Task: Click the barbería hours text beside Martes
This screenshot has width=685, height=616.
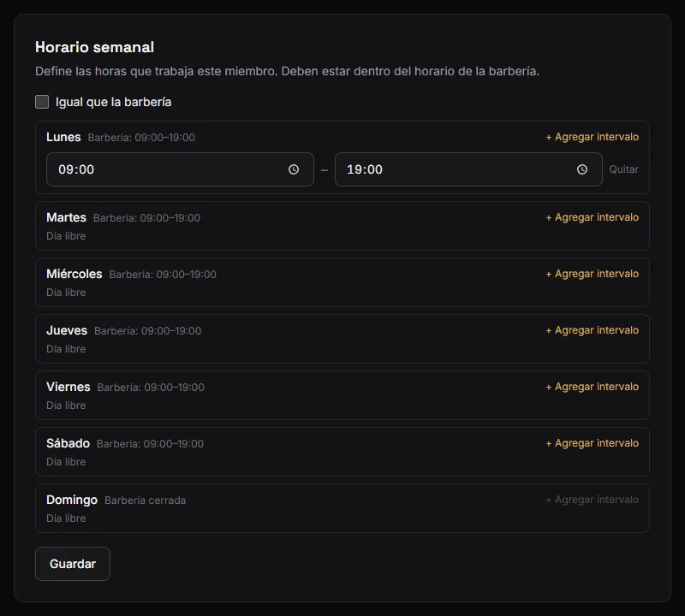Action: [x=146, y=218]
